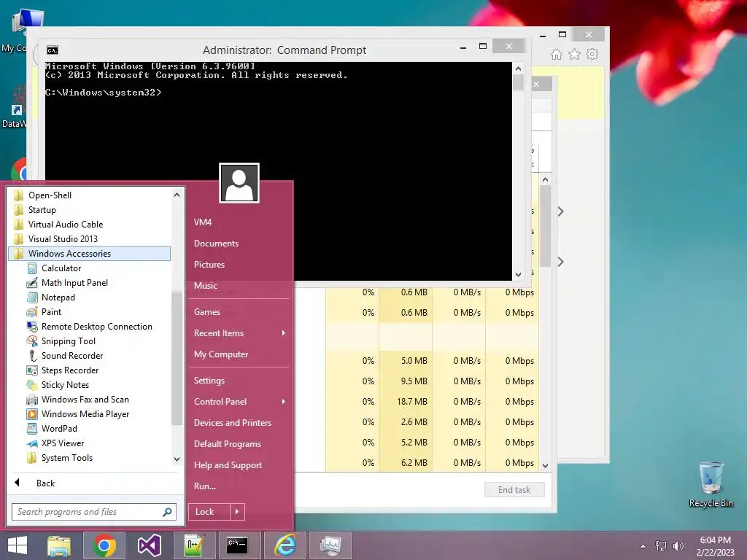Switch to Command Prompt taskbar button
Screen dimensions: 747x560
coord(237,545)
